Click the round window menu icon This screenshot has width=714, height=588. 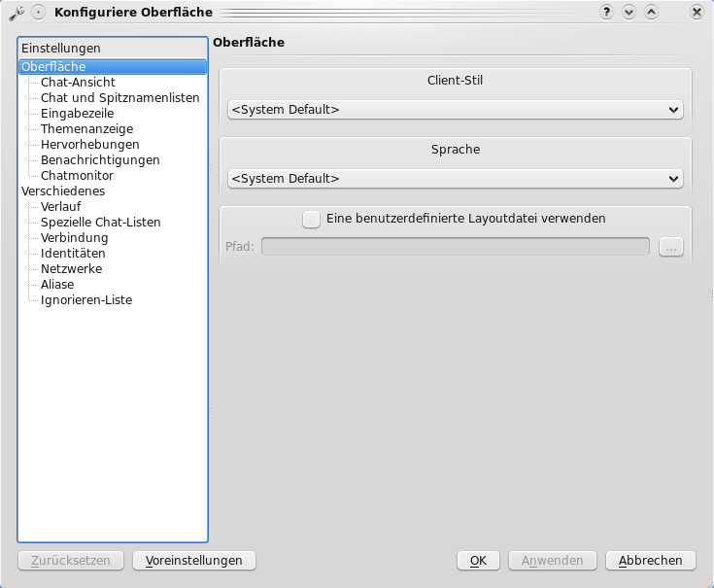38,13
